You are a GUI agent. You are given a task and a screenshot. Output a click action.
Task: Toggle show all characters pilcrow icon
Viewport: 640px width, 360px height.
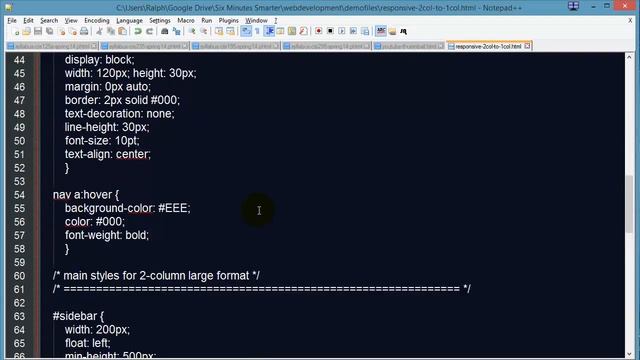(x=257, y=31)
